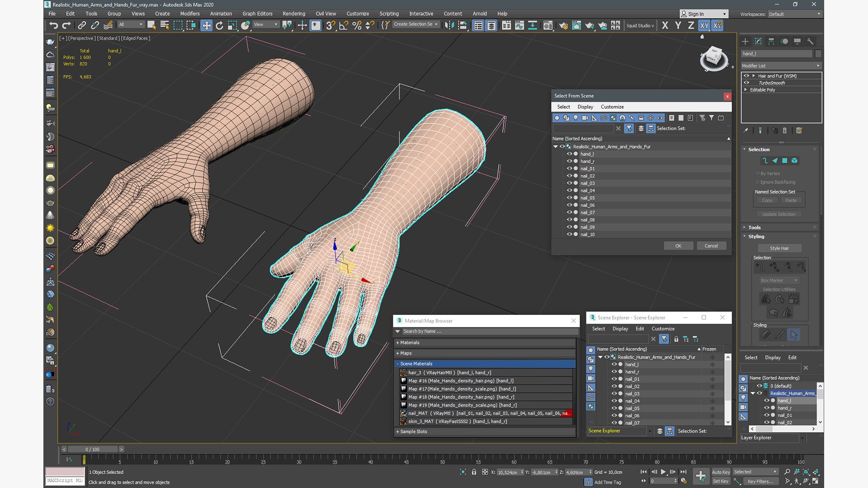This screenshot has height=488, width=868.
Task: Click the Style Hair button
Action: pyautogui.click(x=779, y=248)
